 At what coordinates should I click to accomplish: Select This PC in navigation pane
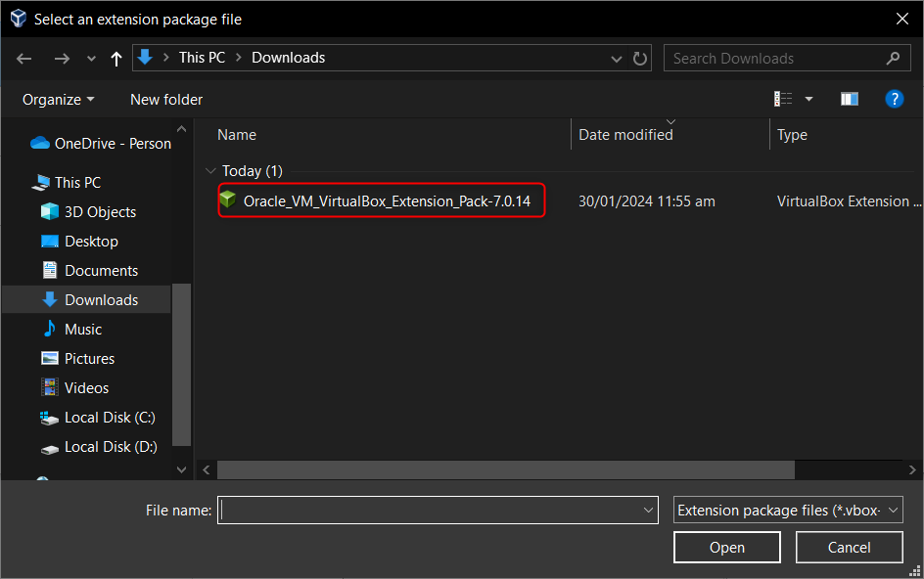point(77,183)
